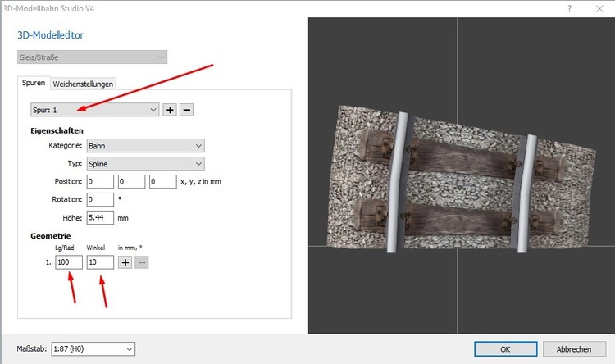Open the help question mark in title bar
The height and width of the screenshot is (364, 615).
click(570, 9)
